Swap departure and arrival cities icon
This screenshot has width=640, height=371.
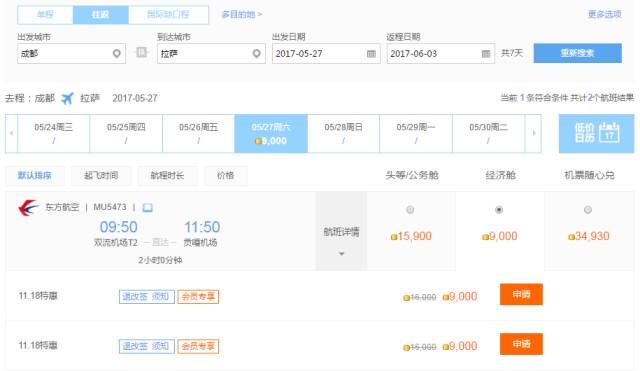[x=141, y=52]
